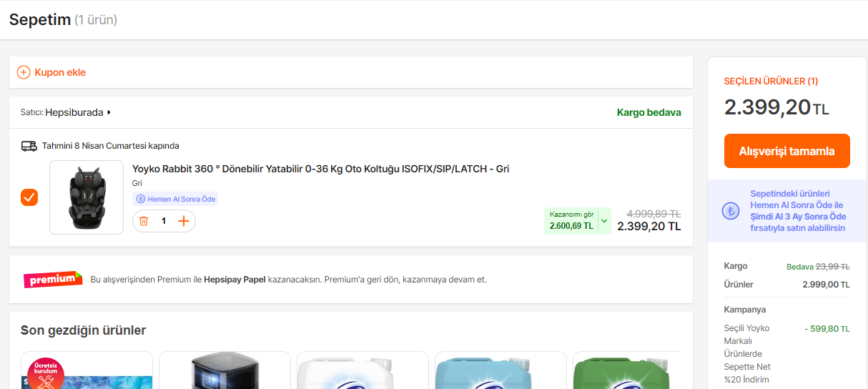Open the blue detergent bottle thumbnail
The image size is (868, 389).
click(x=500, y=370)
